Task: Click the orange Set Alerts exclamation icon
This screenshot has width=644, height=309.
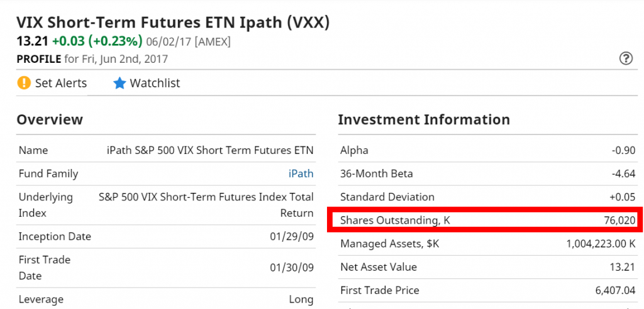Action: [x=25, y=83]
